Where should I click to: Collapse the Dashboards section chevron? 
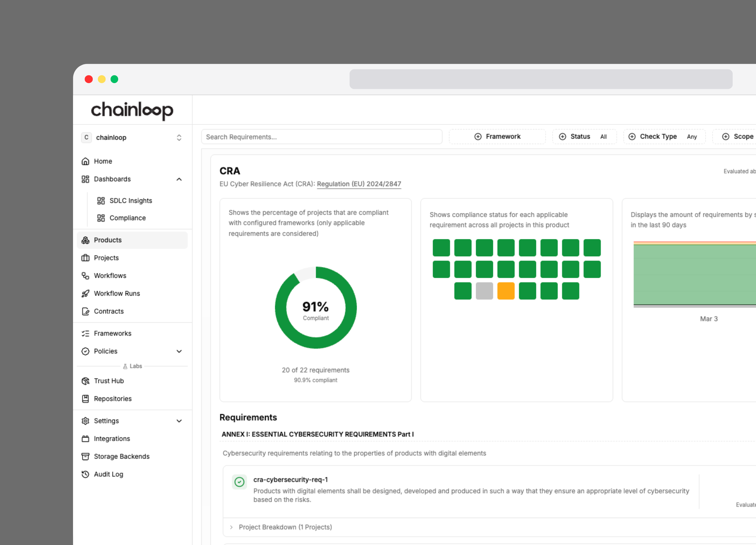[x=179, y=179]
